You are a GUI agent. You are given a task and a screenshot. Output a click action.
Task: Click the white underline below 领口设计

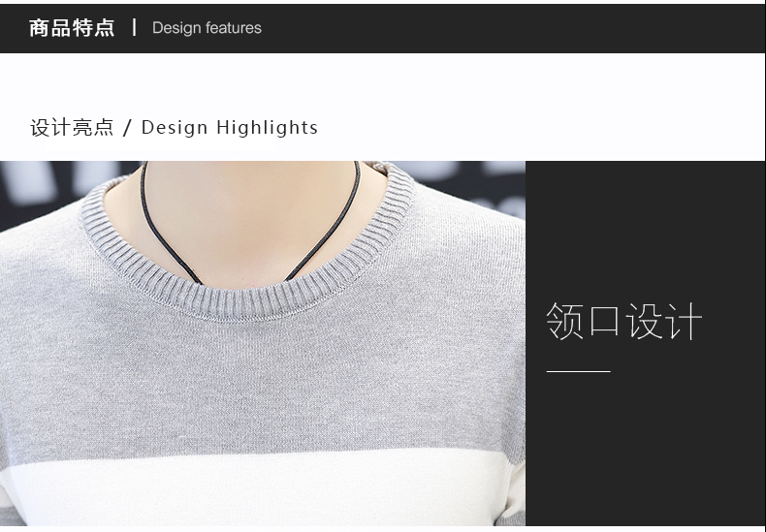(578, 371)
